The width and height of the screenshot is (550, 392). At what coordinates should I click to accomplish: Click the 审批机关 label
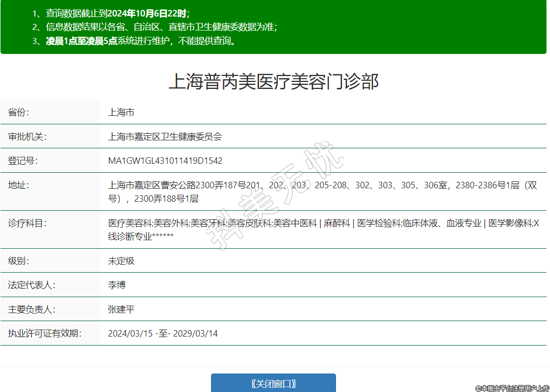coord(27,137)
